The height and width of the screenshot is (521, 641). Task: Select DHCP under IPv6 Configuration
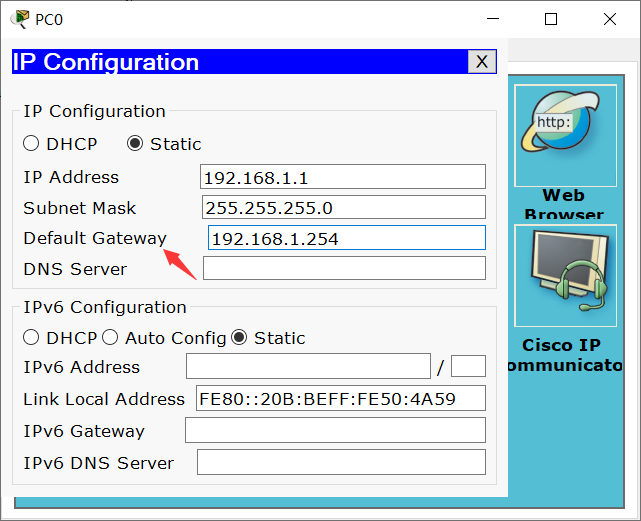tap(31, 338)
